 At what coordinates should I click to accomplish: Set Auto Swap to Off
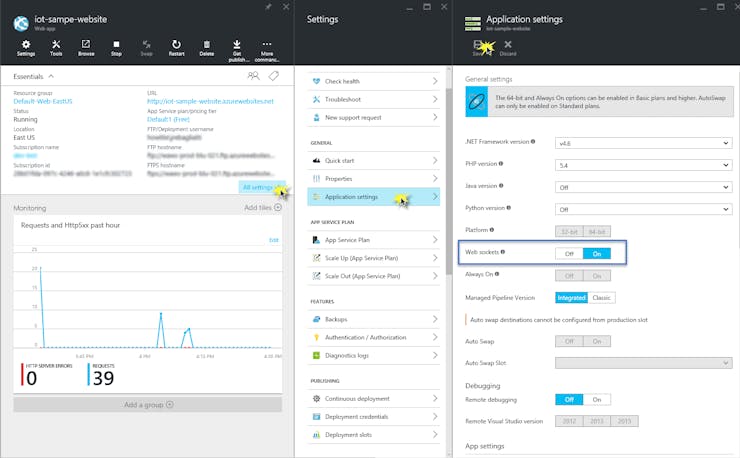pyautogui.click(x=569, y=341)
